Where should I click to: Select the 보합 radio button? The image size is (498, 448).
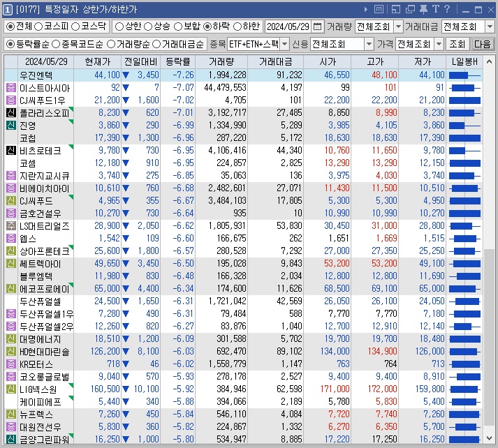click(x=178, y=27)
